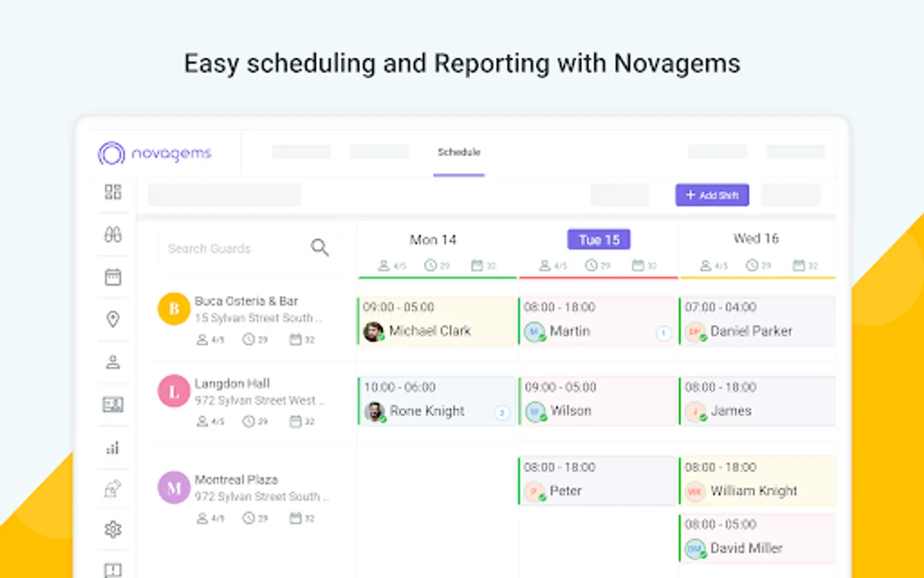Open the location pin icon in sidebar

(113, 319)
